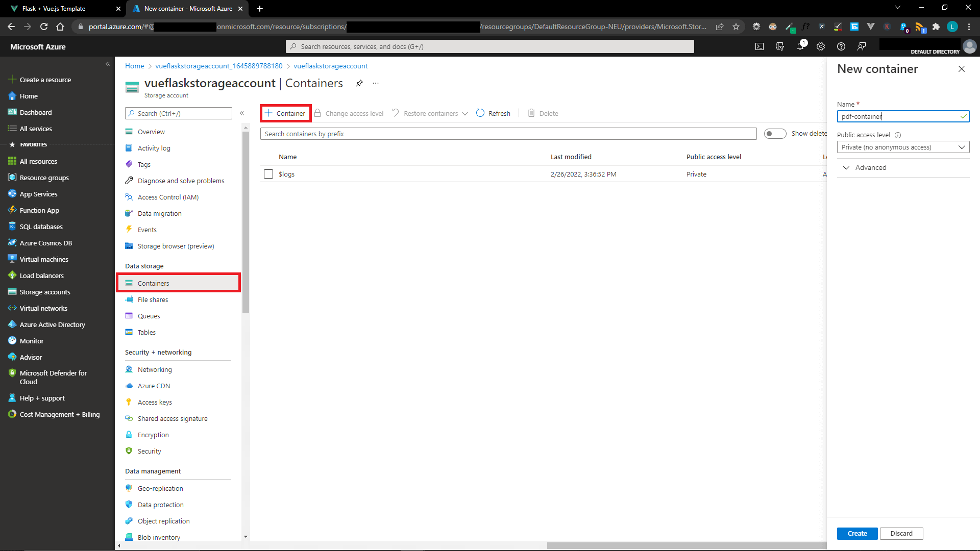Open the Restore containers dropdown arrow
The height and width of the screenshot is (551, 980).
tap(465, 113)
